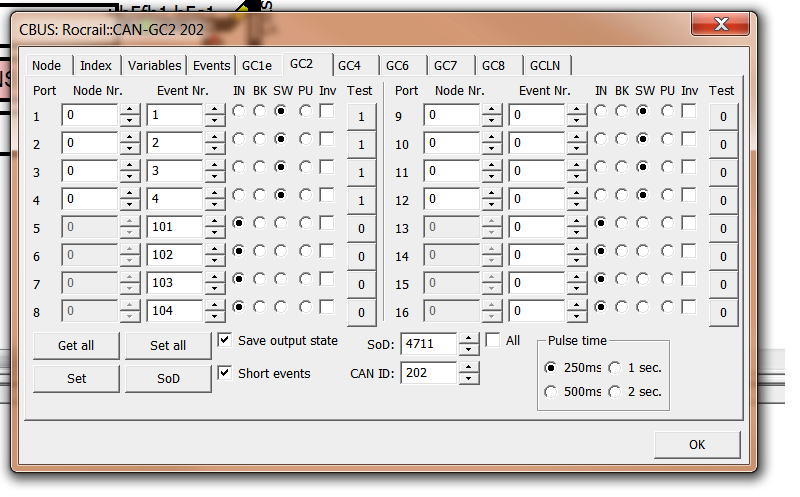The height and width of the screenshot is (497, 800).
Task: Disable the Save output state checkbox
Action: (x=225, y=341)
